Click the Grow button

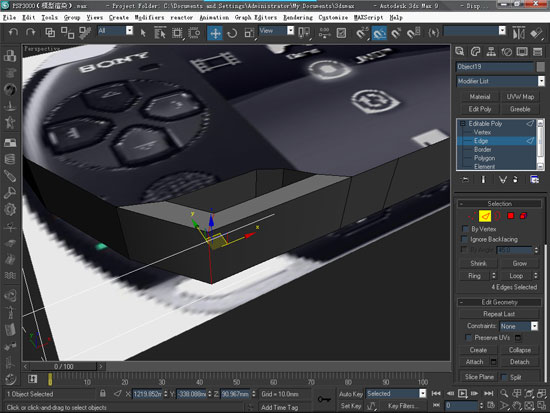(519, 263)
